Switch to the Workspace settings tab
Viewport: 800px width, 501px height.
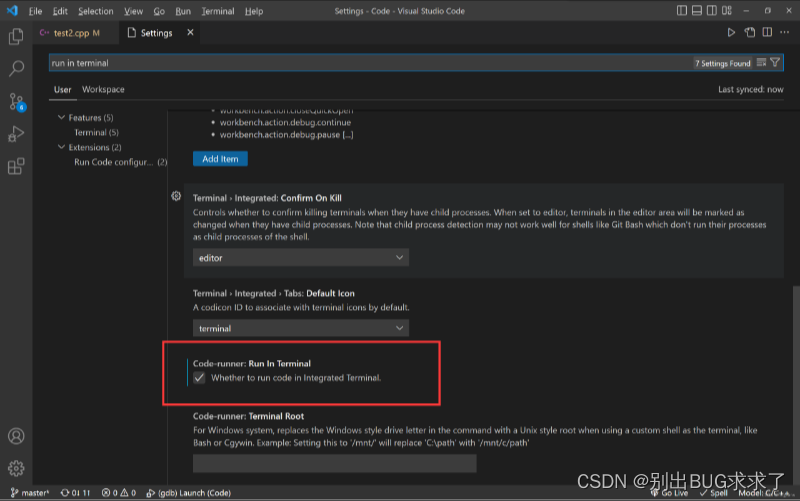click(x=103, y=89)
